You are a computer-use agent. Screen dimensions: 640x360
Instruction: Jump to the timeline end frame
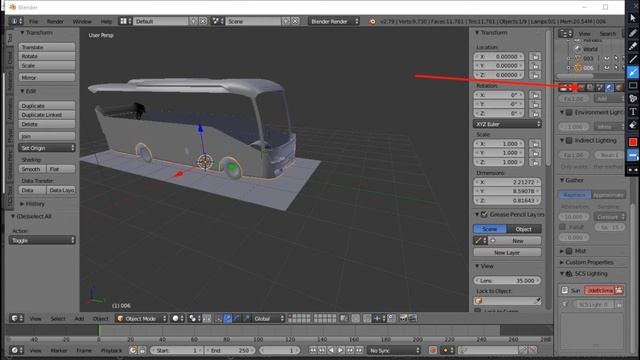tap(360, 350)
